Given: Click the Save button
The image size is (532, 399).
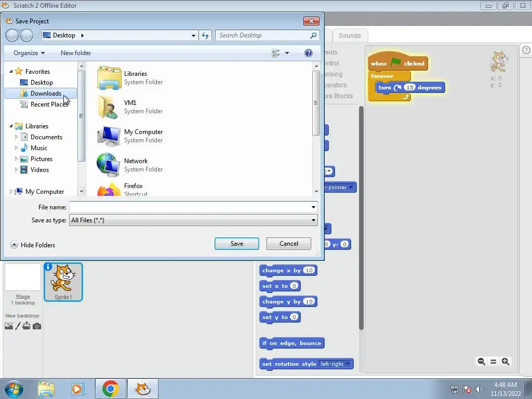Looking at the screenshot, I should tap(237, 244).
